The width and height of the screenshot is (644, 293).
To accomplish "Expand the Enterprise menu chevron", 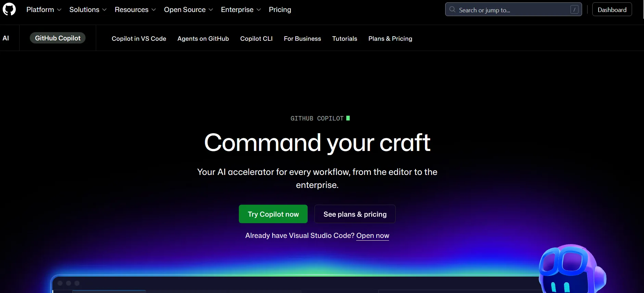I will (x=259, y=10).
